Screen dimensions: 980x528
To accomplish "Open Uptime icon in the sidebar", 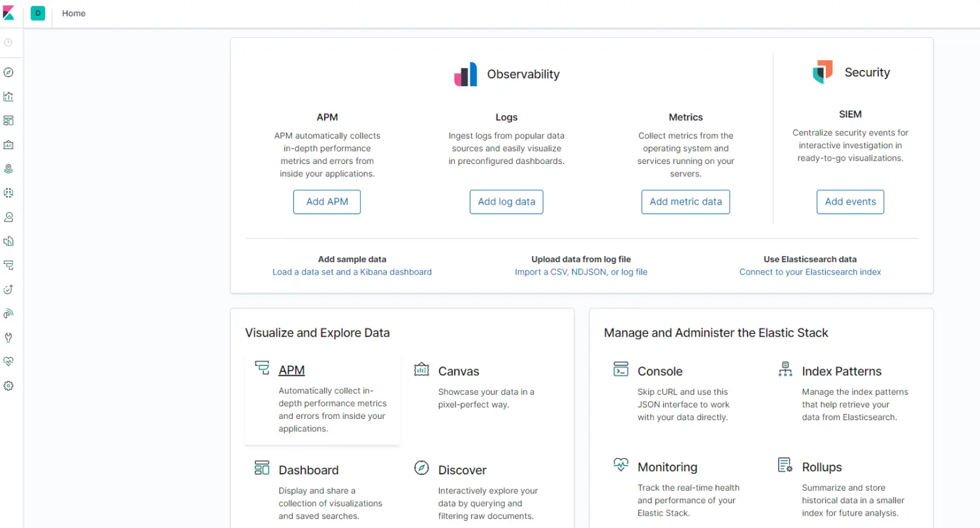I will [x=8, y=289].
